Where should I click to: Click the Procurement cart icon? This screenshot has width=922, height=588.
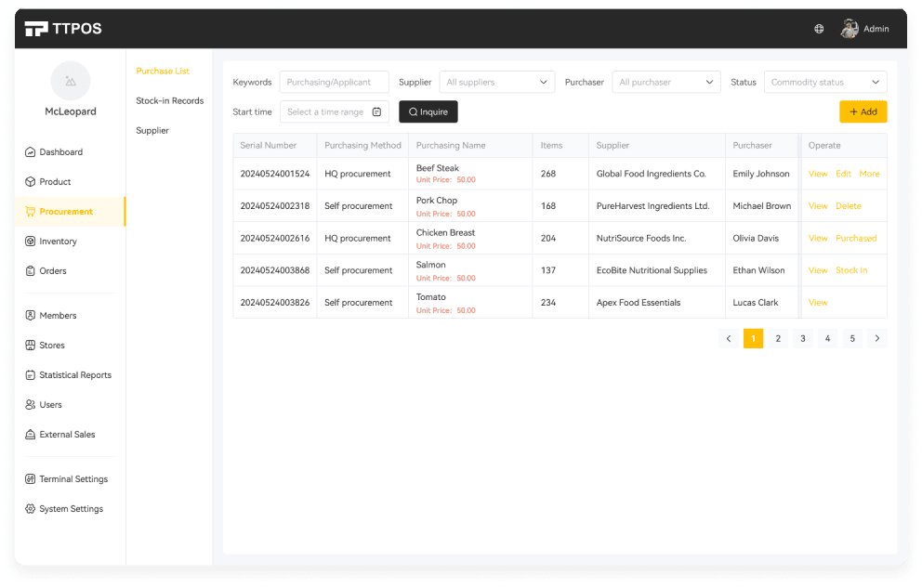coord(30,212)
